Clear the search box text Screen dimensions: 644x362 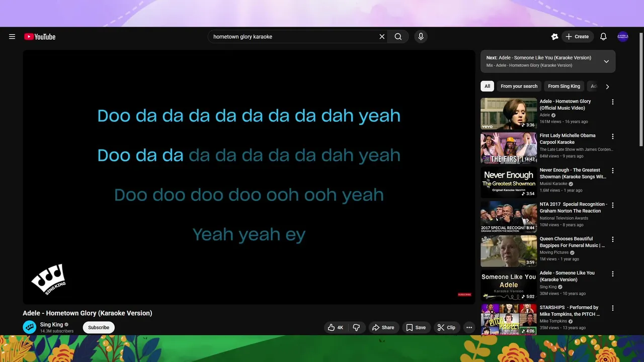coord(382,37)
